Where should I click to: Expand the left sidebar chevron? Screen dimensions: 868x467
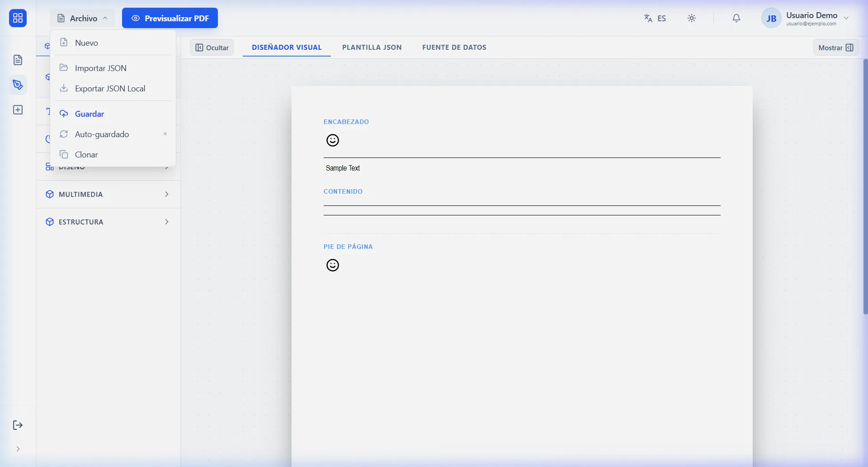pyautogui.click(x=18, y=449)
